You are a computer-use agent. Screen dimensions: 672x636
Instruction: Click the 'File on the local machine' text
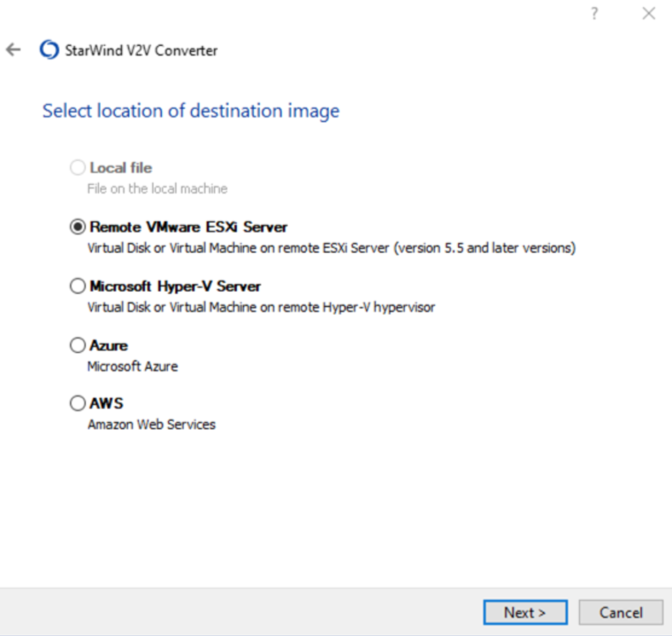tap(157, 189)
